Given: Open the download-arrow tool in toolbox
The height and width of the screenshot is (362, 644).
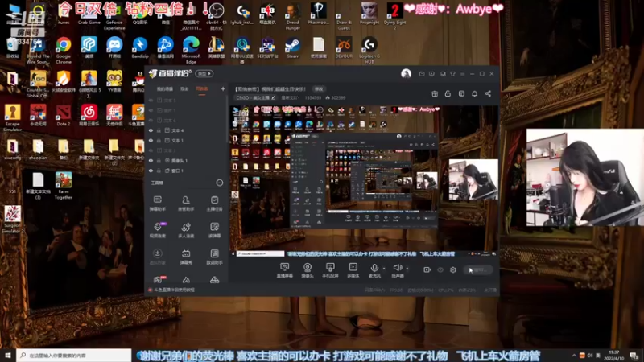Looking at the screenshot, I should tap(157, 257).
